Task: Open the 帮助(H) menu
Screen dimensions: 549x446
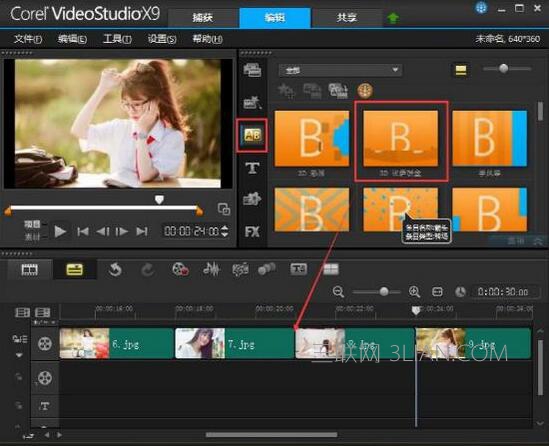Action: click(207, 39)
